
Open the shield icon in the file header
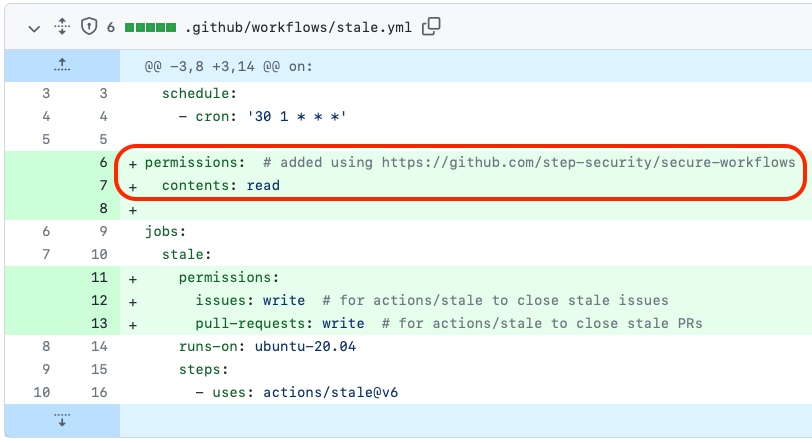coord(89,26)
